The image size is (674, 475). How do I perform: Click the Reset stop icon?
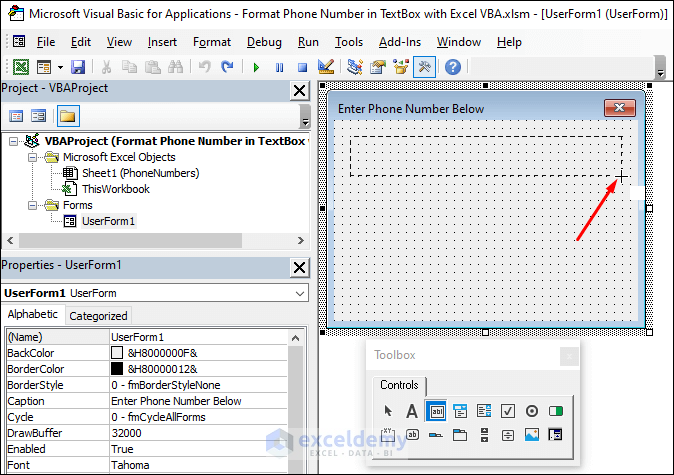[303, 67]
